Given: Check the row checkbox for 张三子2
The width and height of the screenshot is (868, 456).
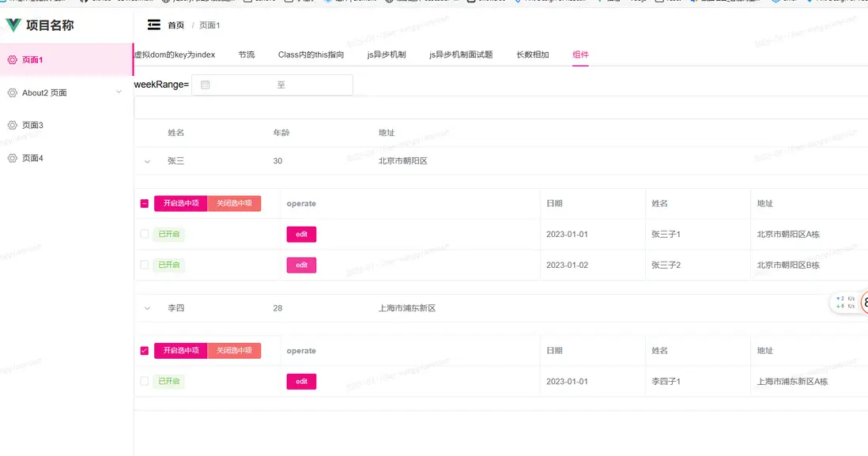Looking at the screenshot, I should coord(145,265).
